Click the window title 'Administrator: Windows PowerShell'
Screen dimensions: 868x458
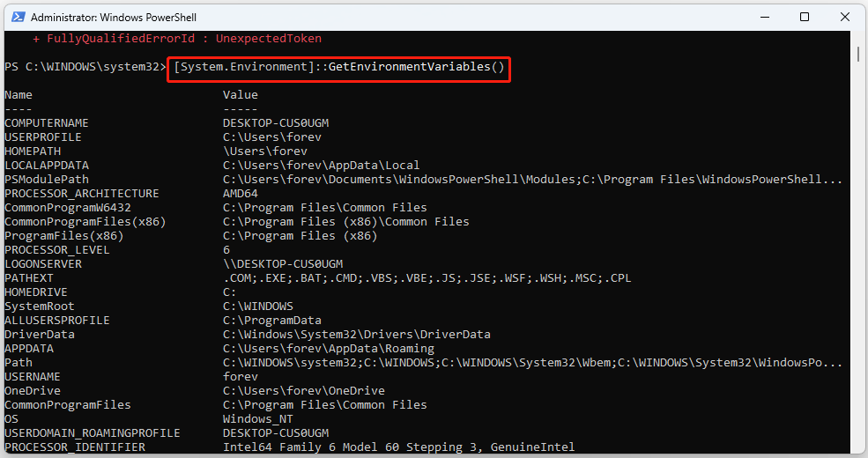[114, 17]
